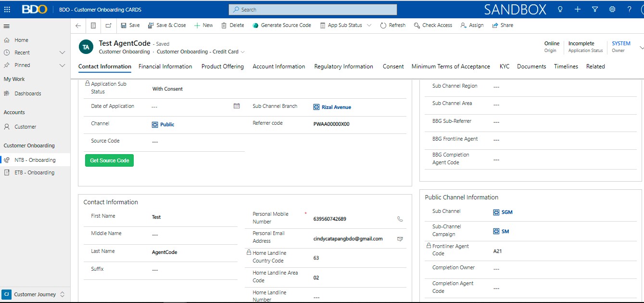Click the lightbulb assistant icon
This screenshot has width=644, height=303.
[x=560, y=9]
